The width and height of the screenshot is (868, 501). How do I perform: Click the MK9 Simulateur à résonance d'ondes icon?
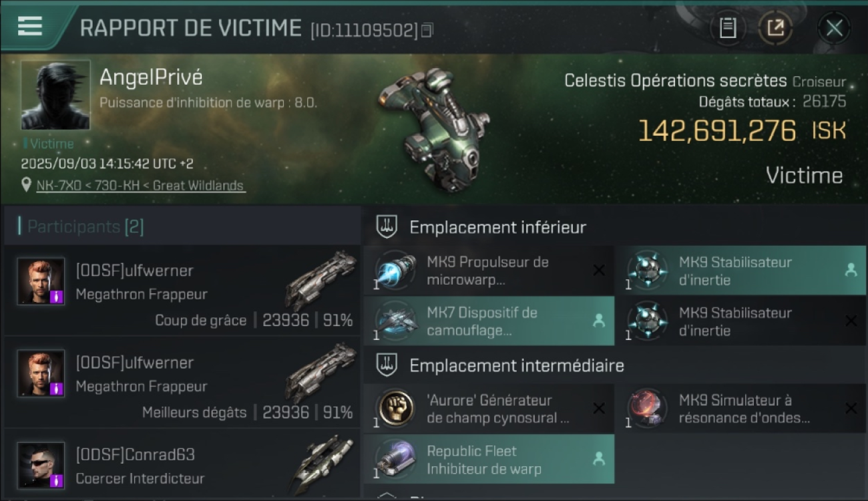(x=646, y=409)
